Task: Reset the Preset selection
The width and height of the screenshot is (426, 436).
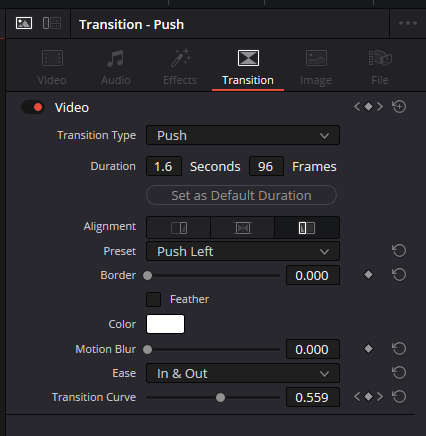Action: pos(399,251)
